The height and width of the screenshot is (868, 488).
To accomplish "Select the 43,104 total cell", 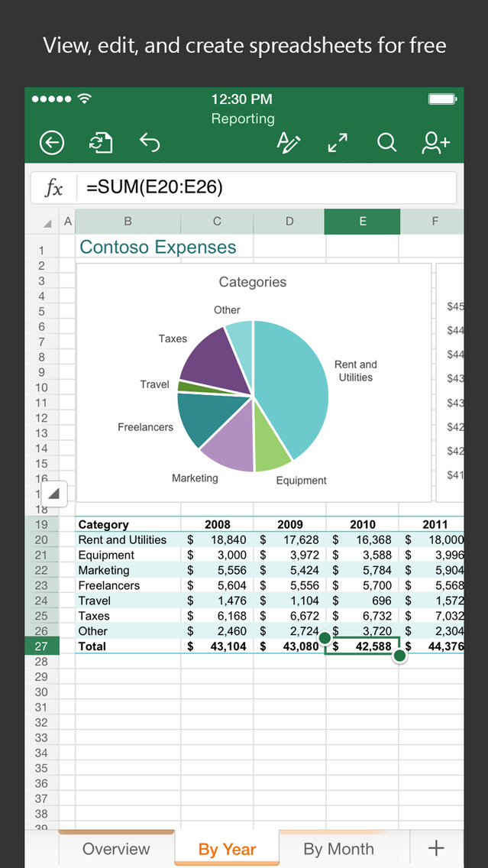I will click(x=217, y=646).
